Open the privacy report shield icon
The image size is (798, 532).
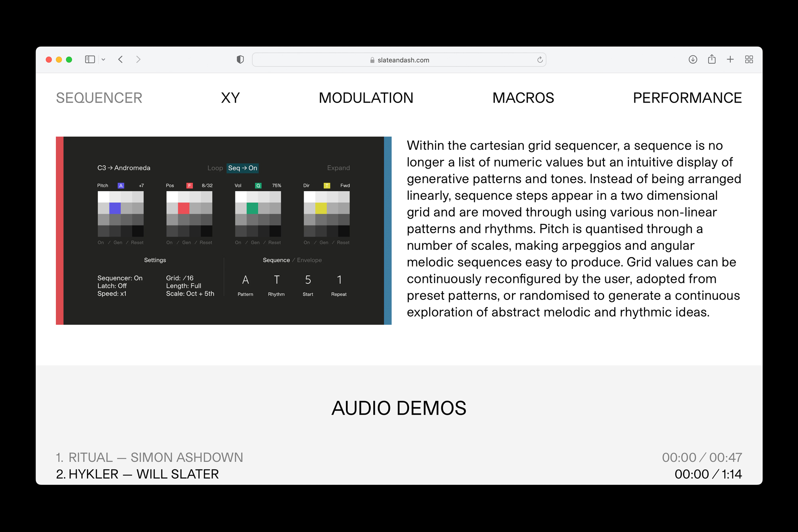point(240,59)
